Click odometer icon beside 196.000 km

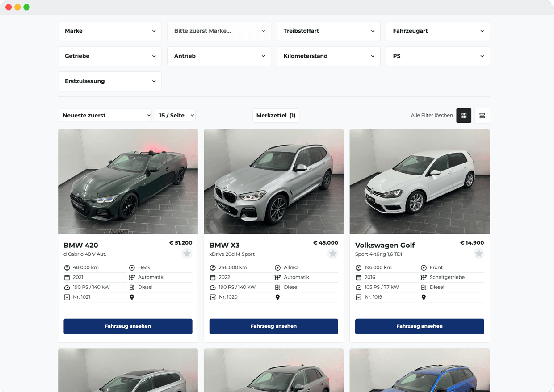click(x=358, y=267)
